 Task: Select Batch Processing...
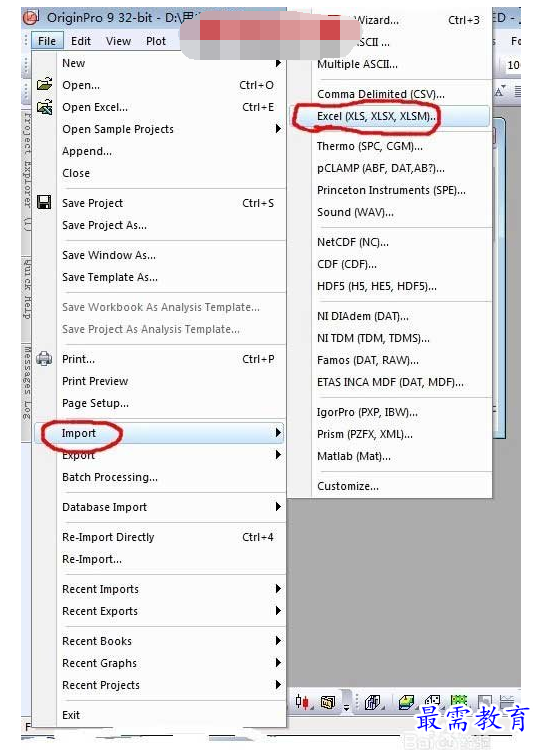point(160,477)
